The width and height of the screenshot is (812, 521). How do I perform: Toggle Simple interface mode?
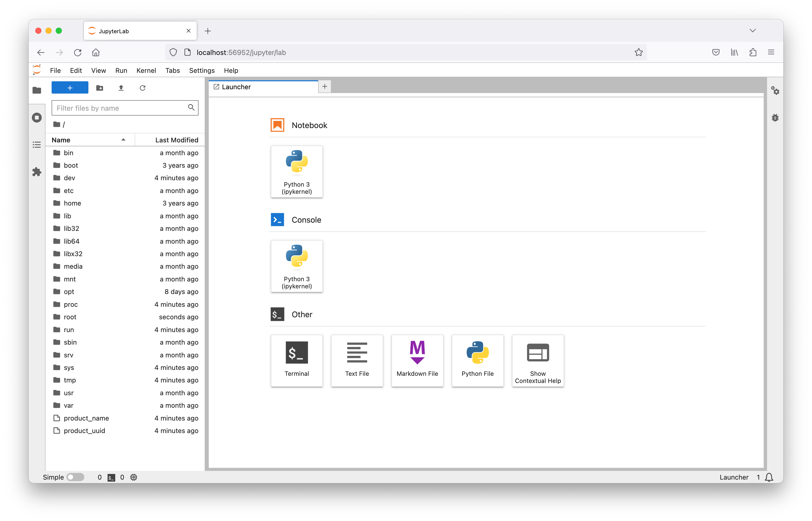(75, 477)
